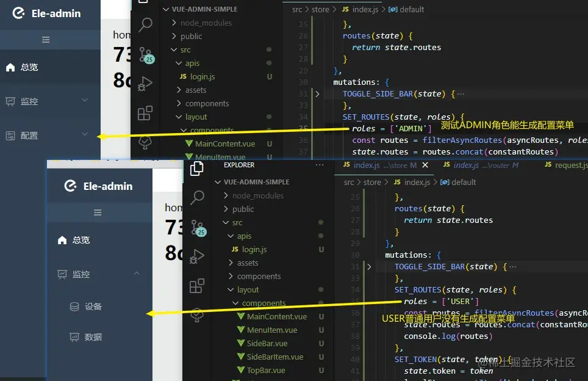Open Extensions icon in USER-roles editor window
588x381 pixels.
pyautogui.click(x=197, y=286)
